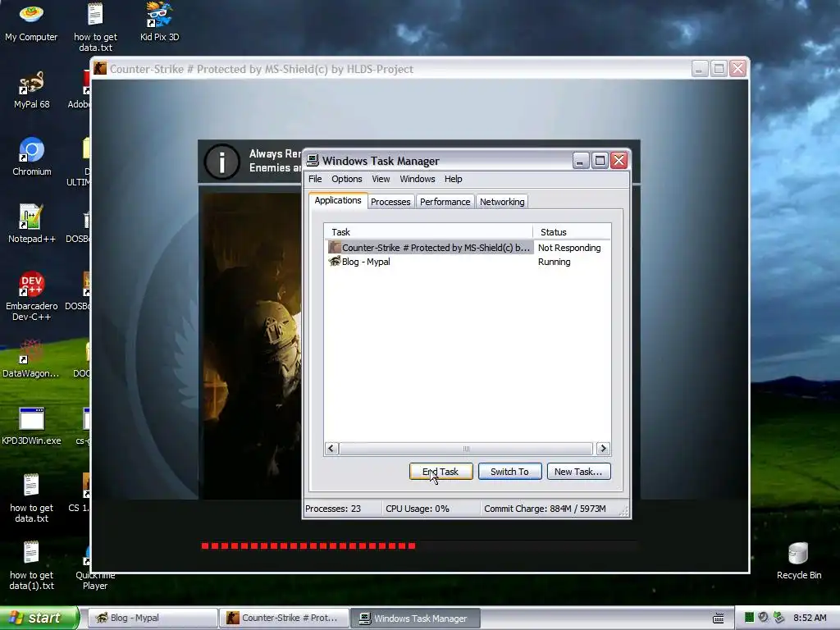
Task: Click New Task... button
Action: [x=578, y=472]
